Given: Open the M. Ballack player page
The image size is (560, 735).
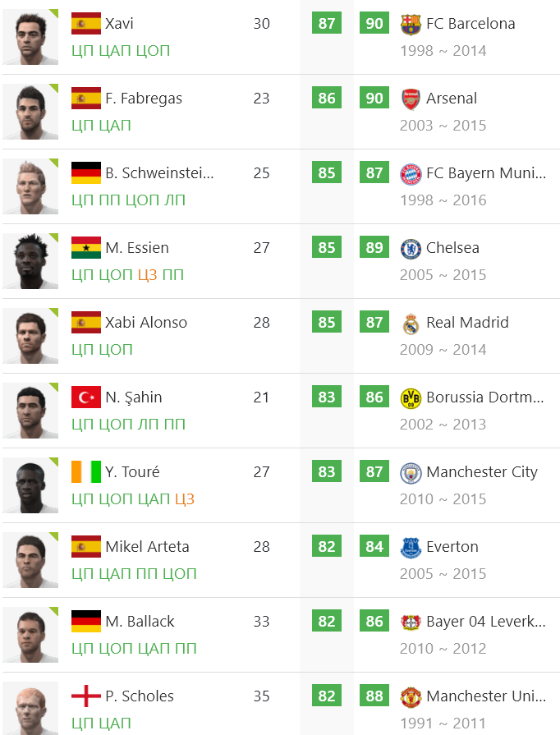Looking at the screenshot, I should (140, 622).
